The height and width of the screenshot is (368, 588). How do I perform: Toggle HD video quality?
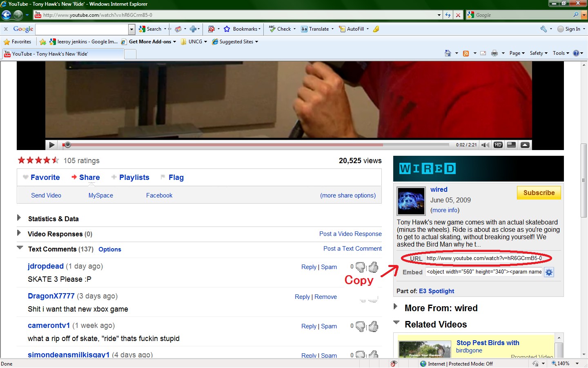pos(498,145)
